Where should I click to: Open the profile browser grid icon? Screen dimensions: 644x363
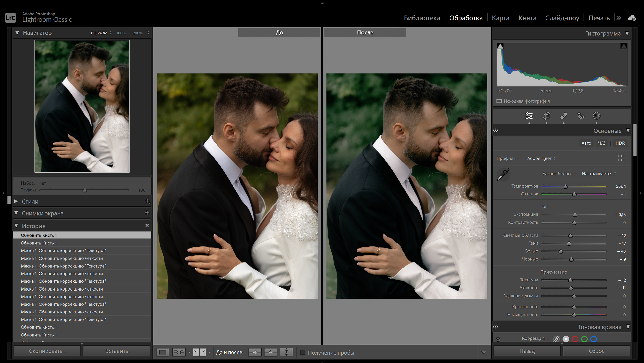(622, 158)
